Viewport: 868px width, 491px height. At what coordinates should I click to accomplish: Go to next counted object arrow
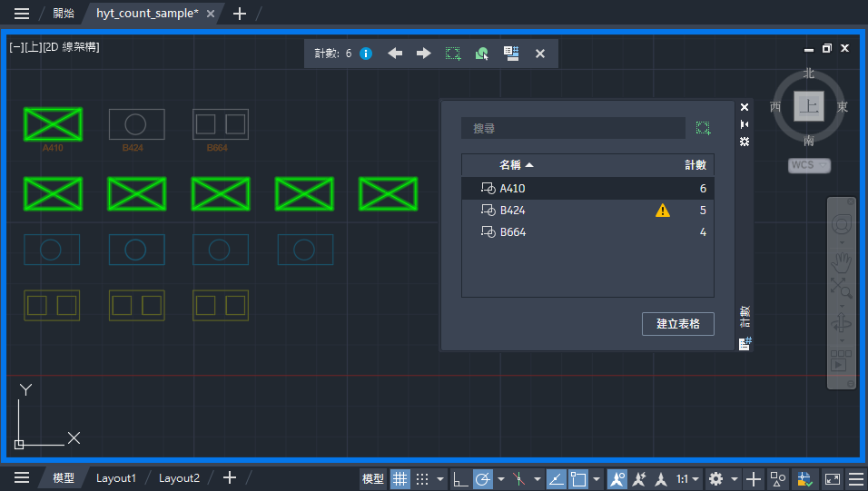click(424, 54)
